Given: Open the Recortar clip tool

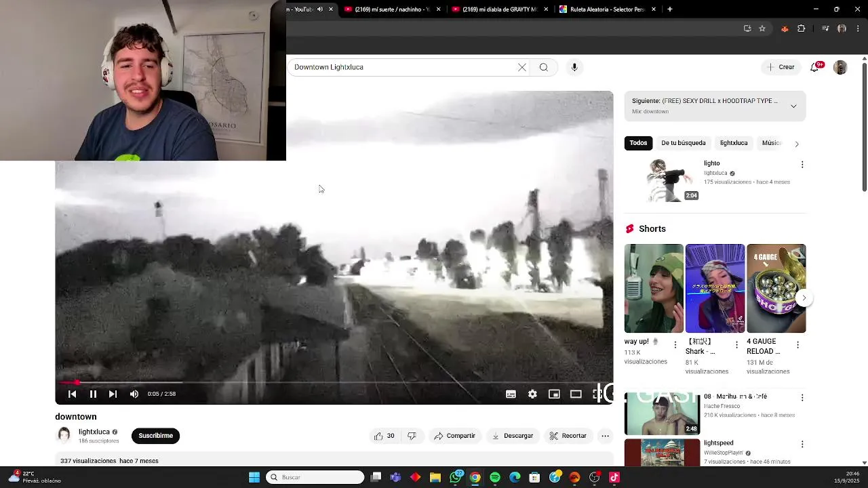Looking at the screenshot, I should [568, 436].
